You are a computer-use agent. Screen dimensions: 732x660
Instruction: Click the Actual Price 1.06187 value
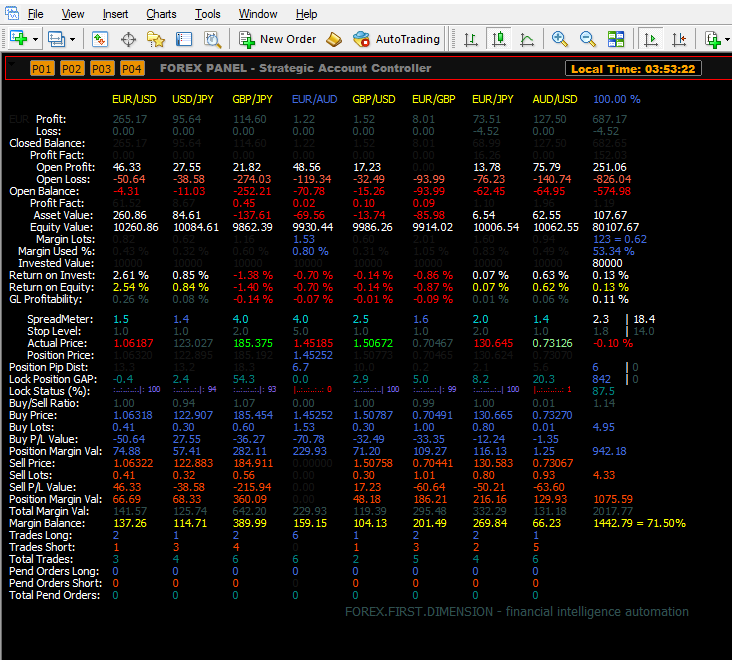[133, 343]
